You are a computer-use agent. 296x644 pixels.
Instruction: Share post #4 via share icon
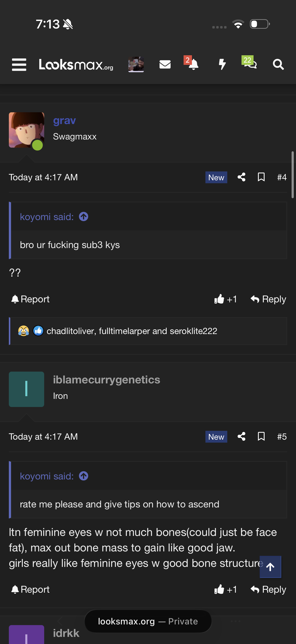coord(241,177)
